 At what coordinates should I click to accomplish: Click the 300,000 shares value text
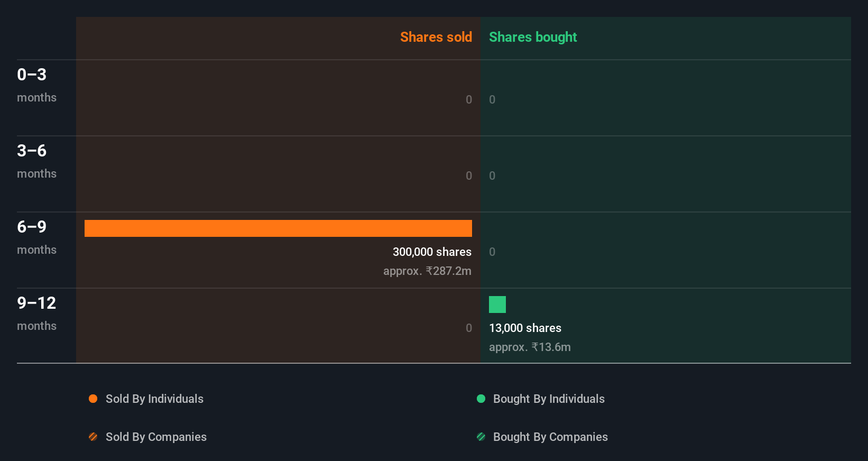pos(432,252)
